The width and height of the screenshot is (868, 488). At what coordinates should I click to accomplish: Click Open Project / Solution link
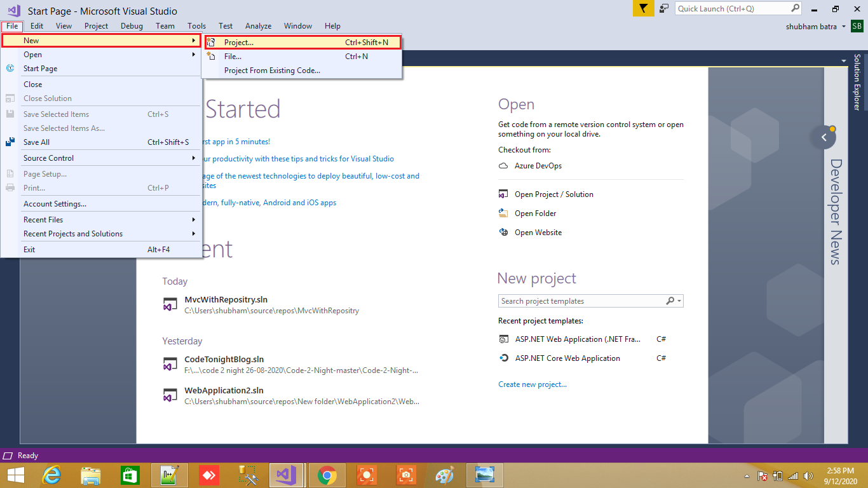554,194
